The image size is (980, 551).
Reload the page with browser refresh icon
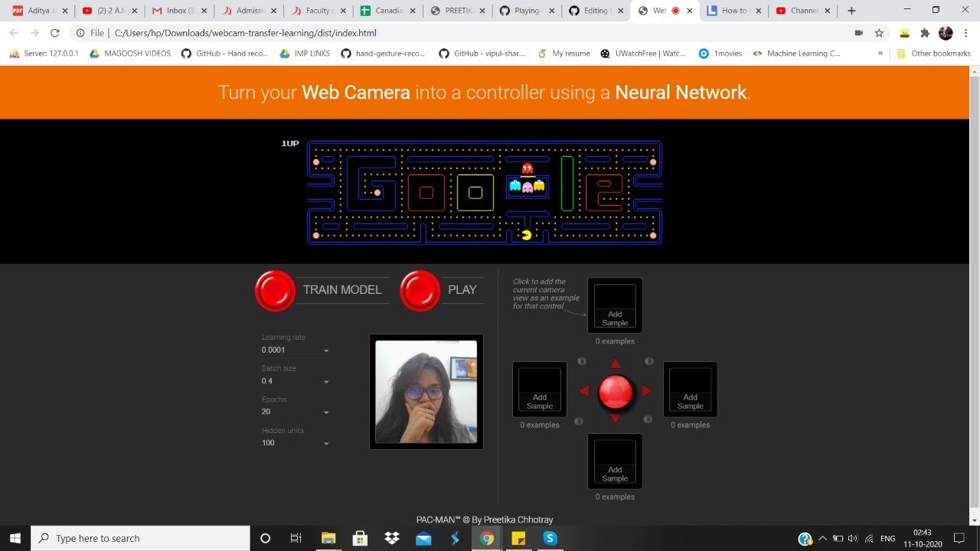pos(54,33)
